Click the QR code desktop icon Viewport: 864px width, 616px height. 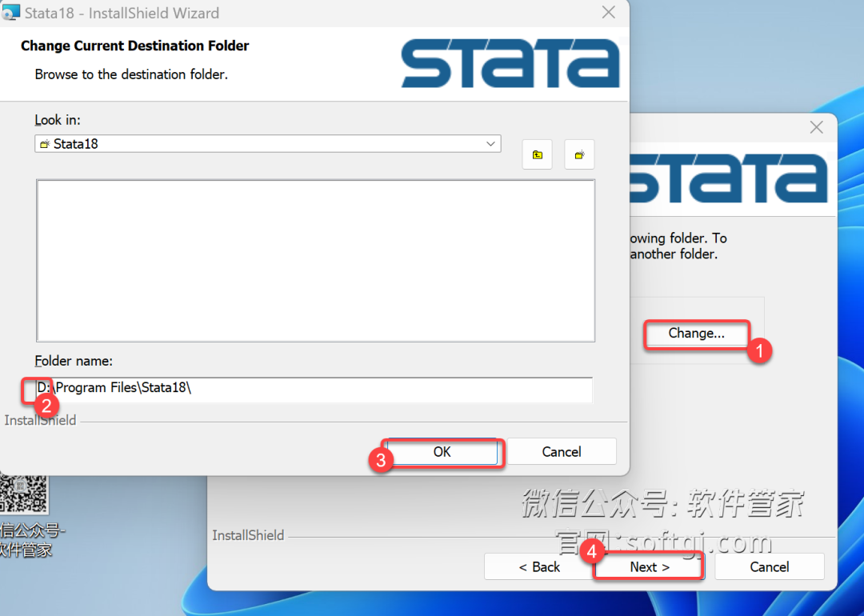[23, 494]
